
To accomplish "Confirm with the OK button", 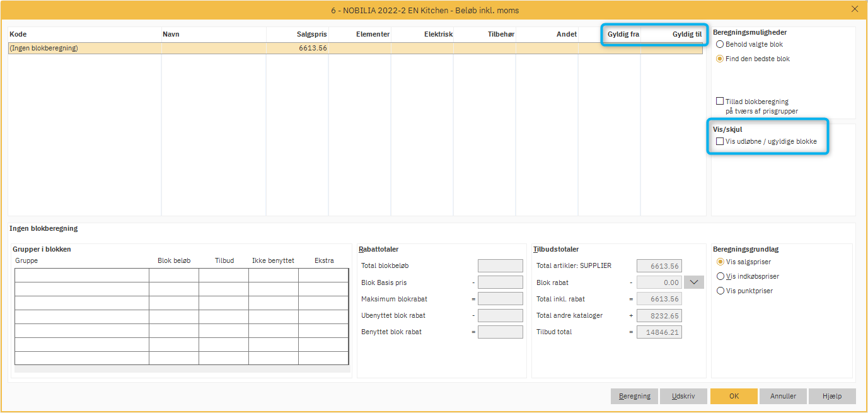I will [x=734, y=396].
